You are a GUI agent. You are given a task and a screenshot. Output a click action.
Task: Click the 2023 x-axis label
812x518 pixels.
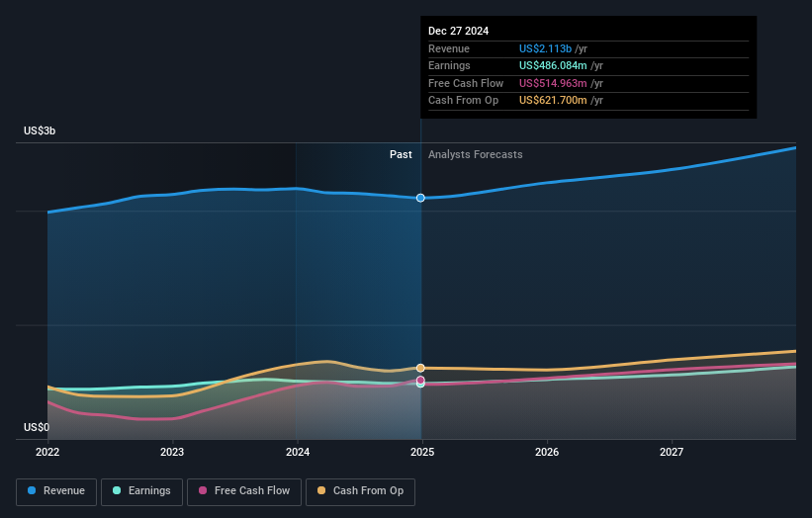(x=172, y=452)
